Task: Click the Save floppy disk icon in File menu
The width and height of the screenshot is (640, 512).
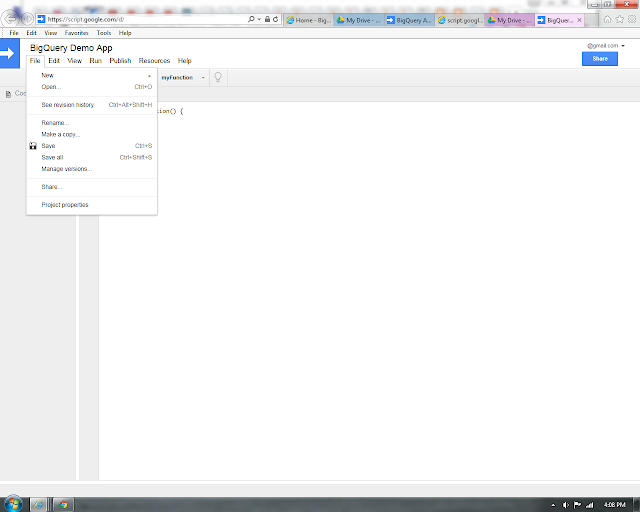Action: 33,146
